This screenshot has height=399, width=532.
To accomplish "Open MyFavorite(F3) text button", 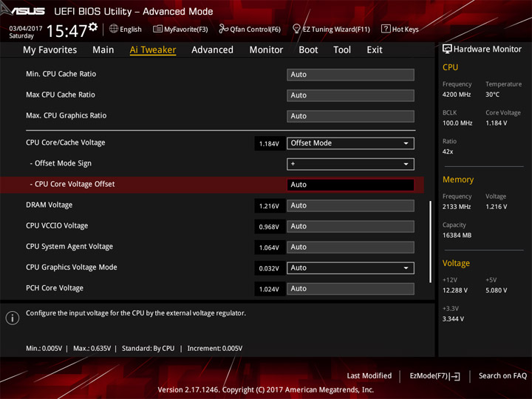I will (186, 29).
